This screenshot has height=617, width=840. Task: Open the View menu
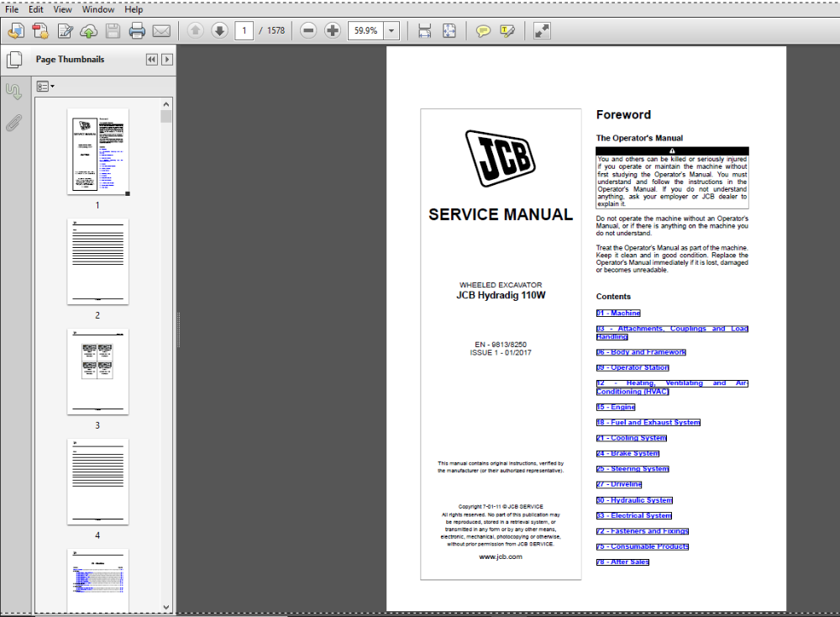pos(62,9)
